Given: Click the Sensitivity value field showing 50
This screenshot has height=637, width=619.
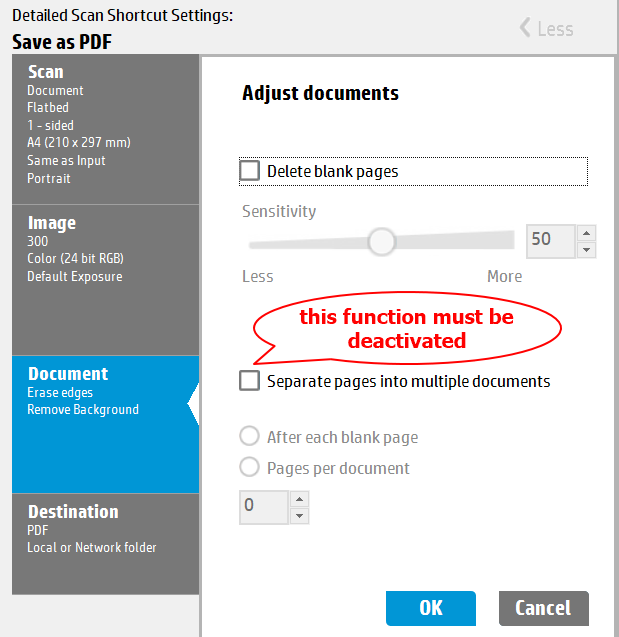Looking at the screenshot, I should (550, 240).
